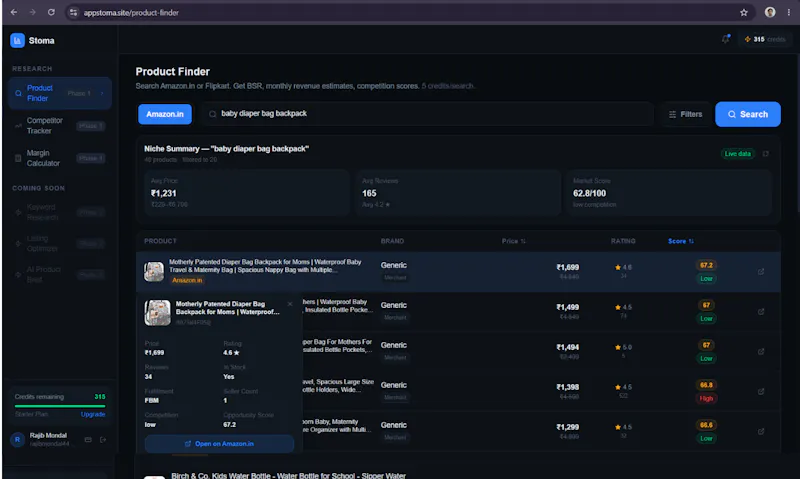Click browser back arrow
The height and width of the screenshot is (479, 800).
point(14,12)
